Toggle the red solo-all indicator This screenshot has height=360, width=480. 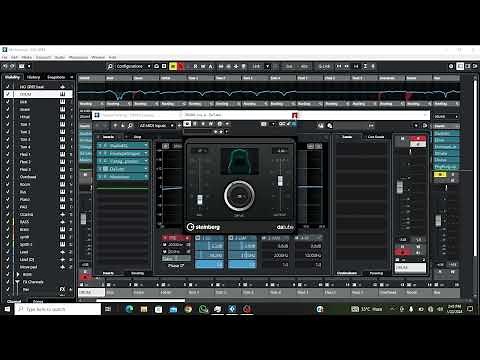coord(180,66)
